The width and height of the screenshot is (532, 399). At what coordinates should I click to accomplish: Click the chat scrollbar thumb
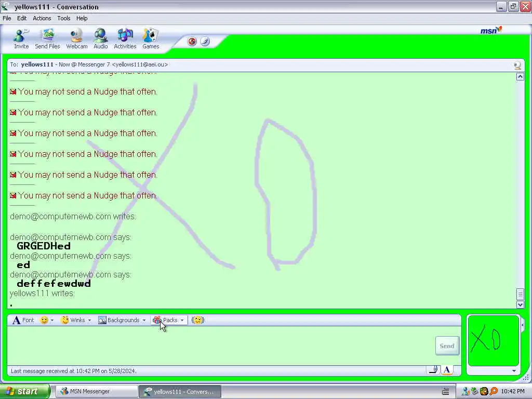[x=520, y=294]
